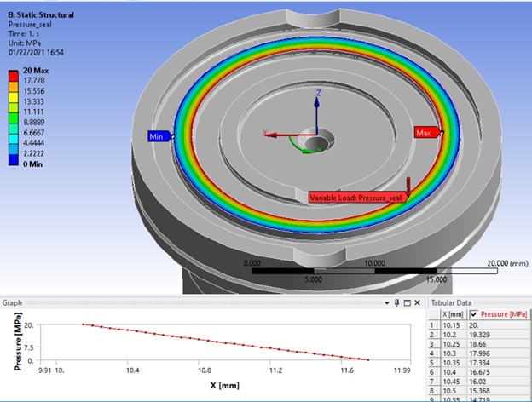Toggle the Graph panel auto-hide pin
The image size is (532, 402).
pyautogui.click(x=397, y=302)
